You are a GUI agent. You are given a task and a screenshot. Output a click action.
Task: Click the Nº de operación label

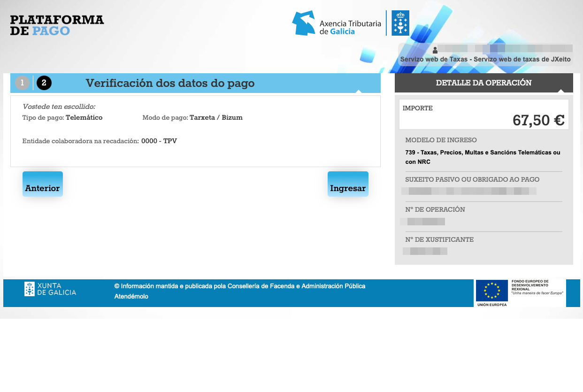coord(435,210)
